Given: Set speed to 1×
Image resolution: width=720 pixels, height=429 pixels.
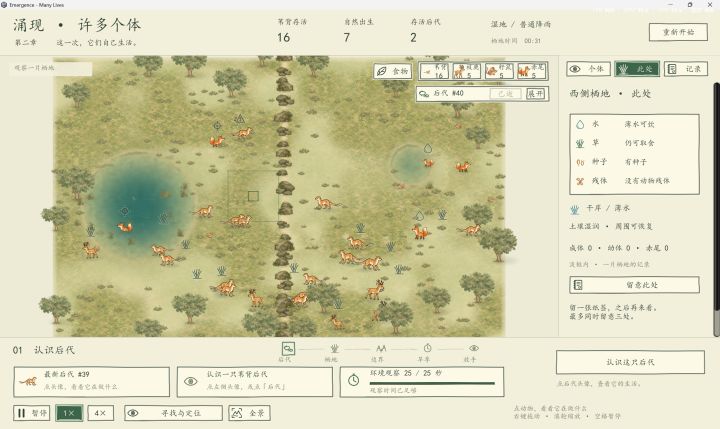Looking at the screenshot, I should [x=69, y=413].
